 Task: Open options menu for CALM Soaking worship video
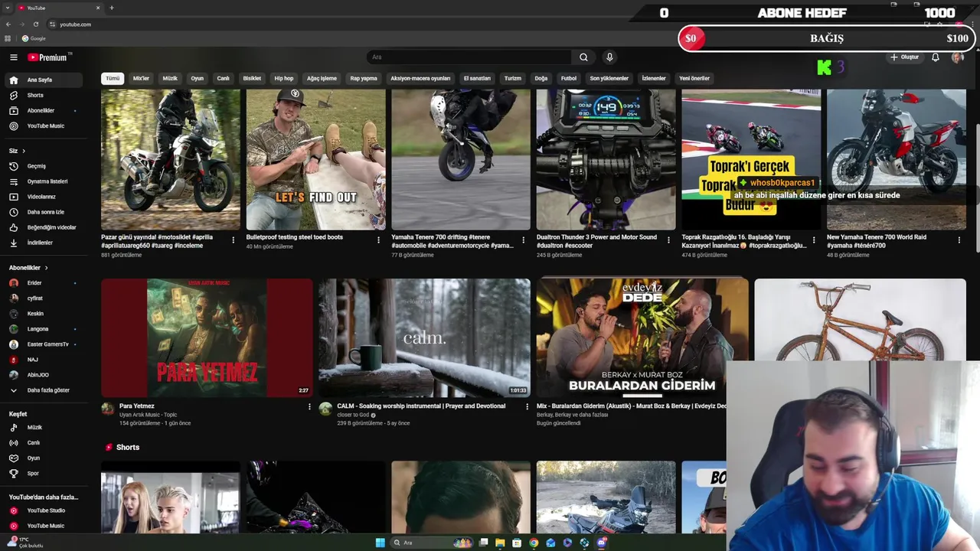(527, 407)
